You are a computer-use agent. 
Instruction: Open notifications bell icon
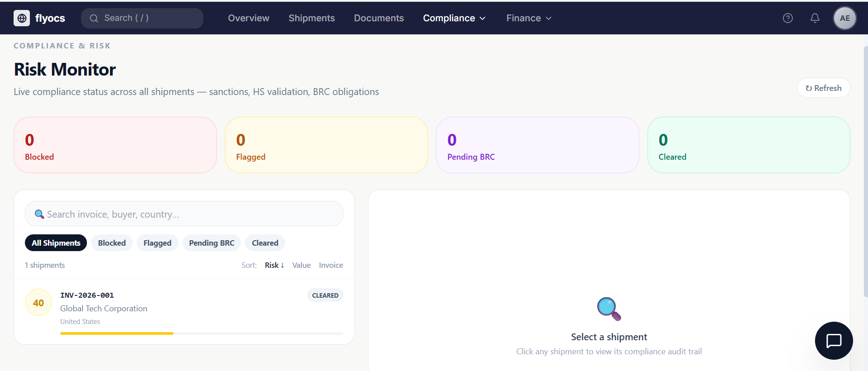tap(815, 18)
